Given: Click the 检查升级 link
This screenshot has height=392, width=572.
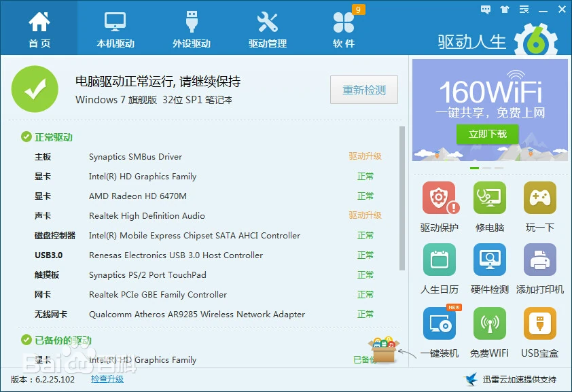Looking at the screenshot, I should point(107,379).
